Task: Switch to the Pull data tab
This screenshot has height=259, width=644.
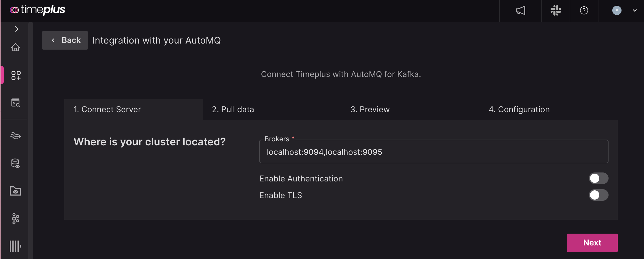Action: click(x=233, y=109)
